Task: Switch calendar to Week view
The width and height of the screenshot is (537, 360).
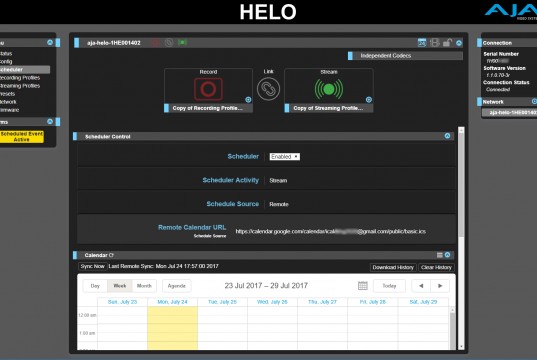Action: pos(120,286)
